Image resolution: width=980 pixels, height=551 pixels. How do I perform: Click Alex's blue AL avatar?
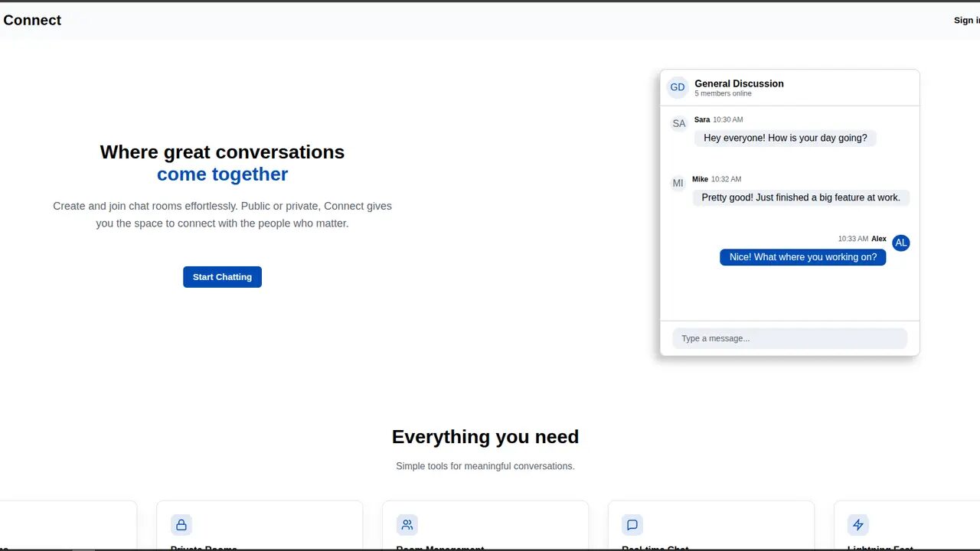coord(901,243)
